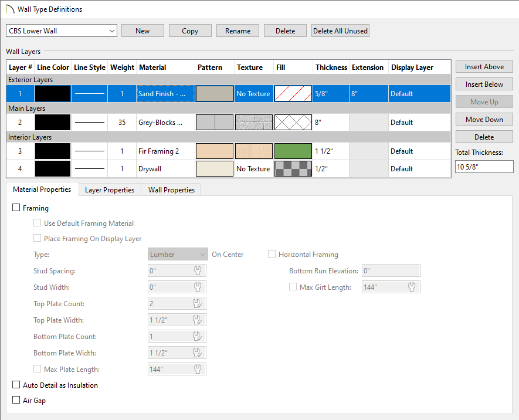
Task: Click the Wall Type Definitions title icon
Action: click(x=10, y=9)
